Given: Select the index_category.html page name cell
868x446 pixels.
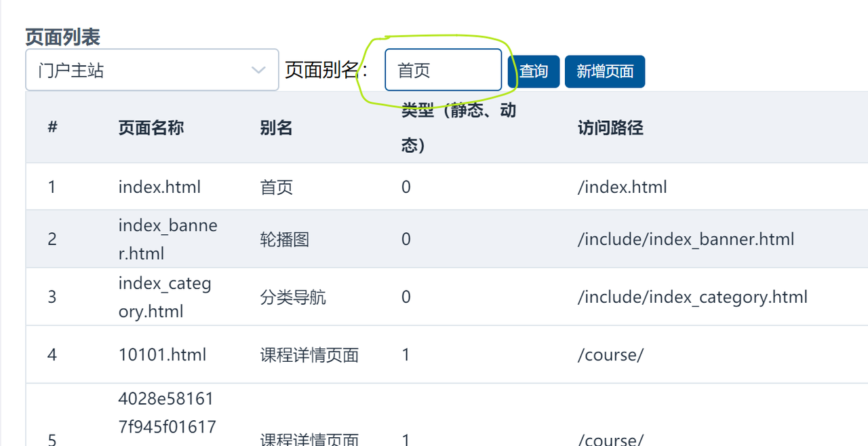Looking at the screenshot, I should pos(165,297).
